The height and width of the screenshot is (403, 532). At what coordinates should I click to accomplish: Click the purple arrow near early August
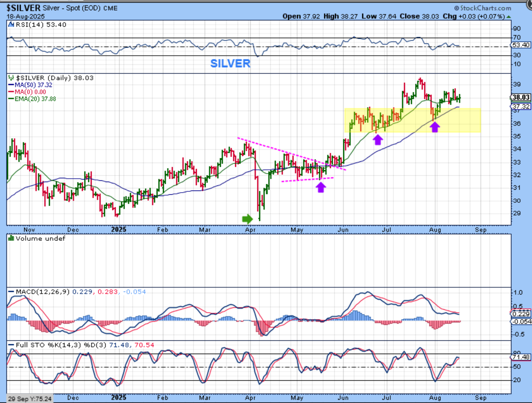point(434,127)
